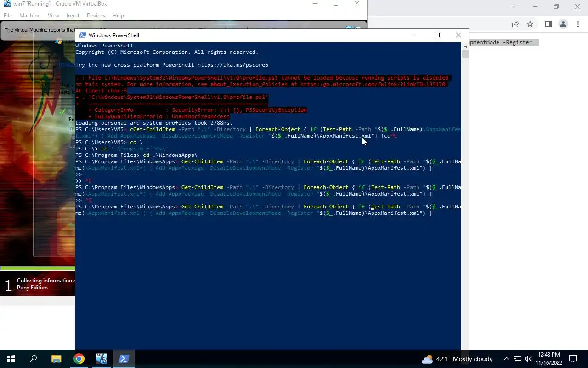Click the PowerShell icon in its title bar
Screen dimensions: 588x368
[x=83, y=35]
